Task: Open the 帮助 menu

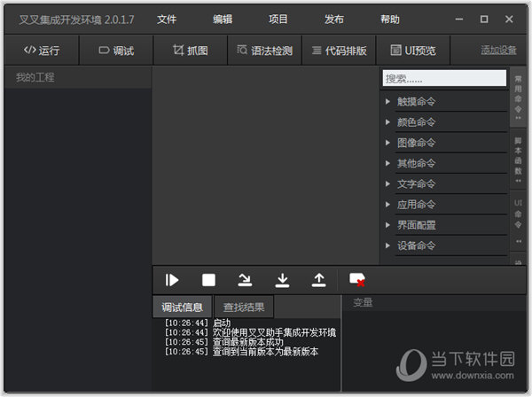Action: [x=390, y=19]
